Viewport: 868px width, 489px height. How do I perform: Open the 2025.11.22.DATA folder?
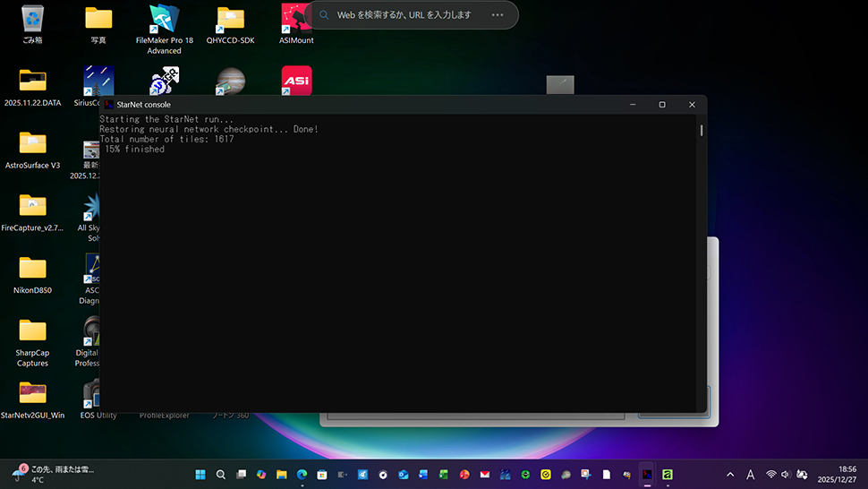pyautogui.click(x=33, y=81)
